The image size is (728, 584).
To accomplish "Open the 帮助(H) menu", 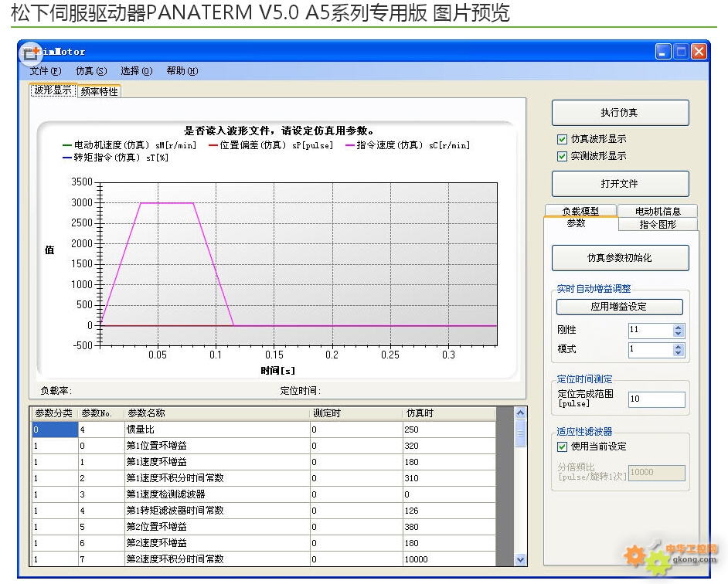I will 182,71.
